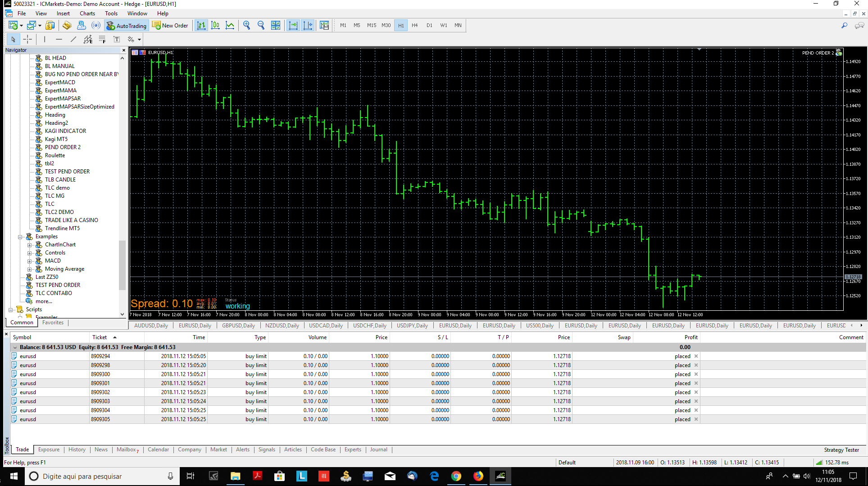
Task: Toggle chart auto scroll to end
Action: point(293,26)
